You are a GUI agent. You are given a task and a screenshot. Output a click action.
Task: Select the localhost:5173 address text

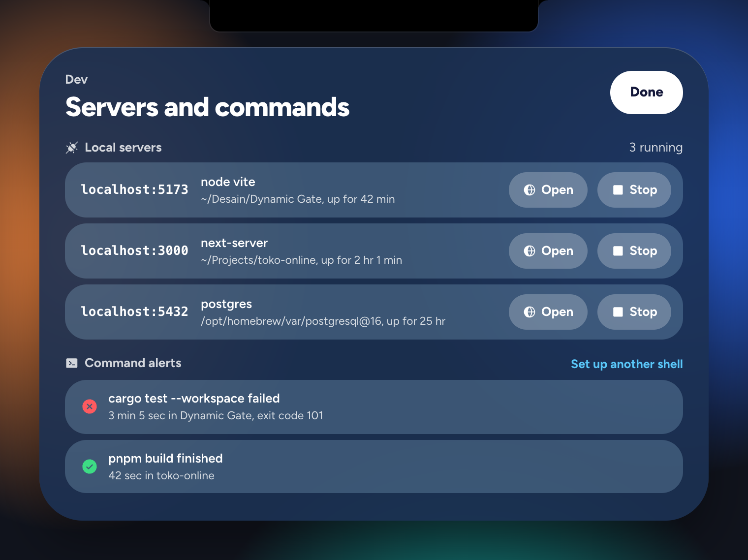click(134, 189)
